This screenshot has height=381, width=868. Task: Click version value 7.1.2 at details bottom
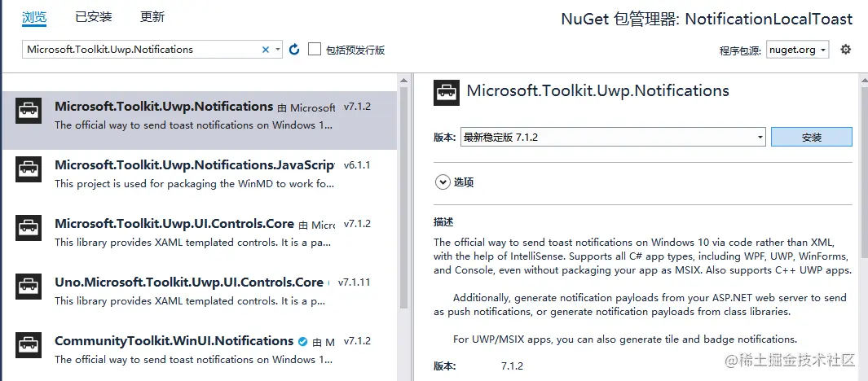(x=512, y=366)
